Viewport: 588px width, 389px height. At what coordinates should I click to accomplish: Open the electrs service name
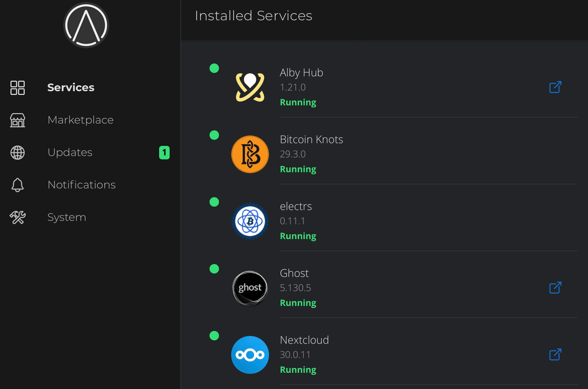coord(296,206)
